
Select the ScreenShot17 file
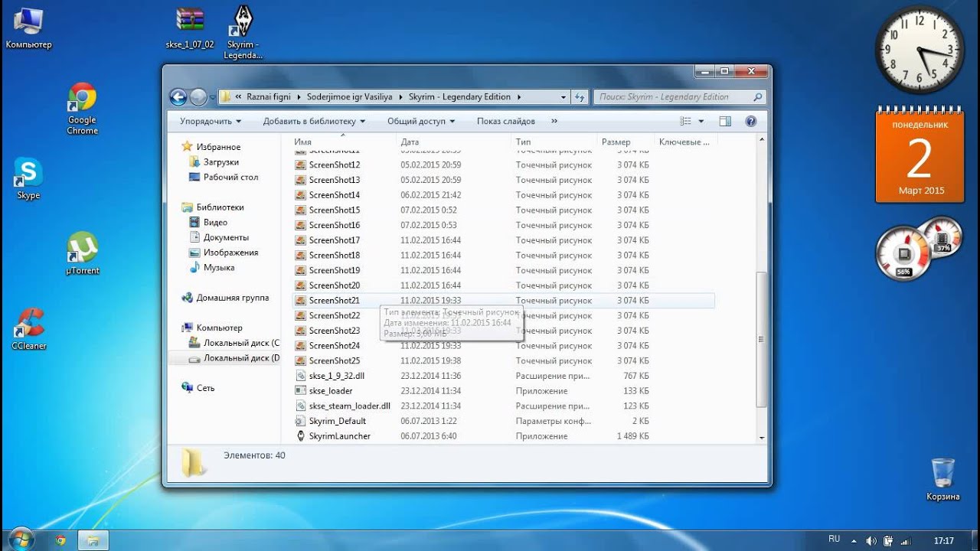tap(335, 240)
